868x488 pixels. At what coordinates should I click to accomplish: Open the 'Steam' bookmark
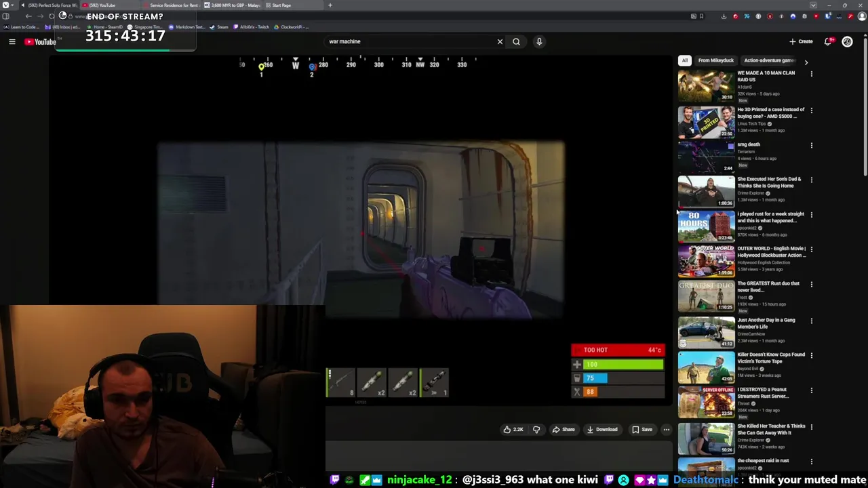[219, 27]
